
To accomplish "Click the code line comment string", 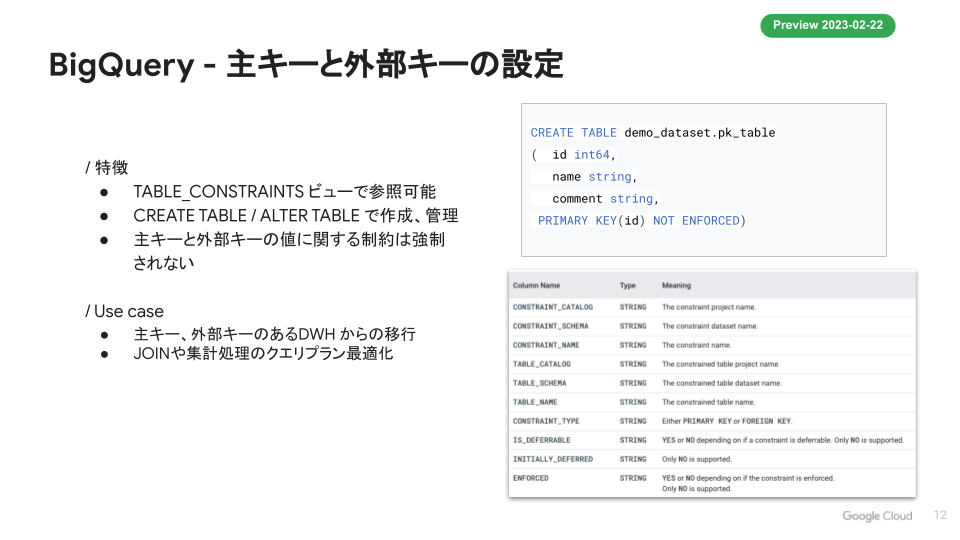I will coord(606,199).
